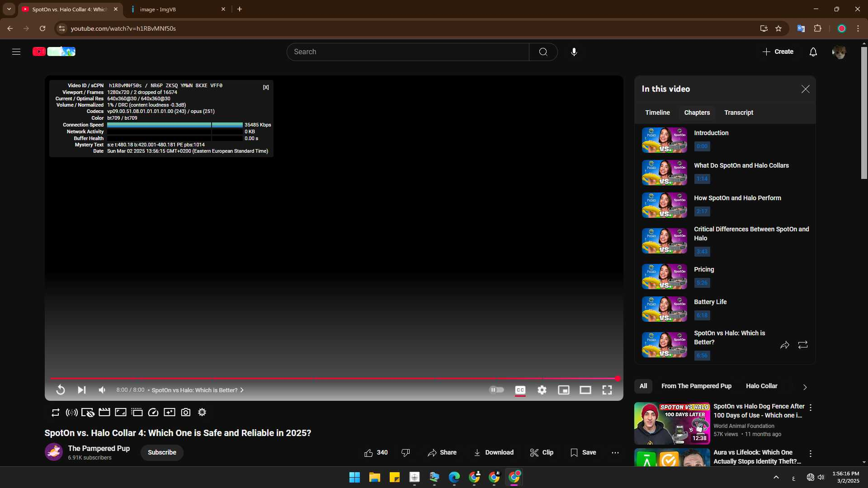Open the account avatar menu

pos(839,52)
